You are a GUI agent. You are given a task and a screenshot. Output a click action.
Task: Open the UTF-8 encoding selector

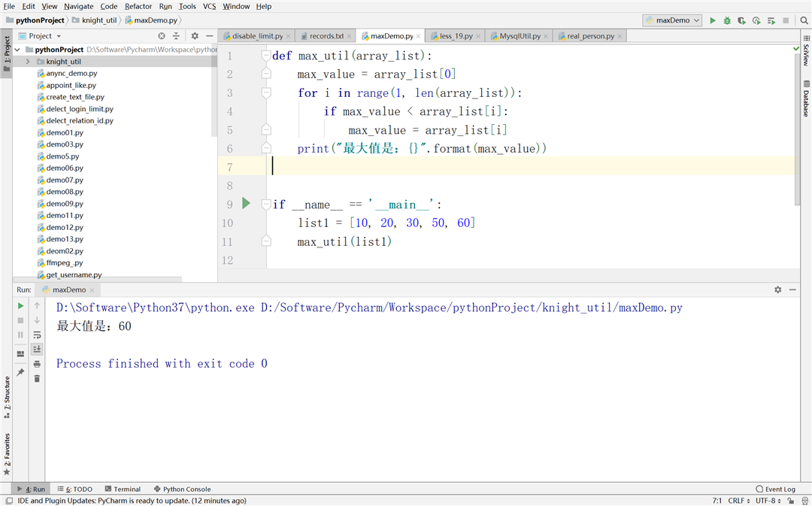[x=768, y=501]
